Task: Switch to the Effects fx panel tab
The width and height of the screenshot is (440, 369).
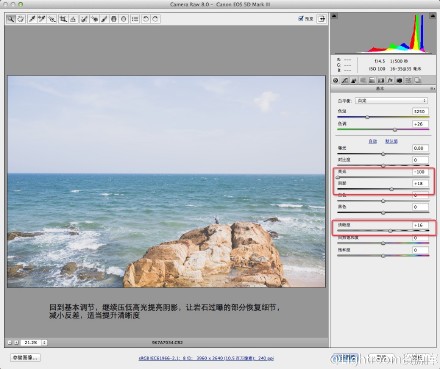Action: 390,80
